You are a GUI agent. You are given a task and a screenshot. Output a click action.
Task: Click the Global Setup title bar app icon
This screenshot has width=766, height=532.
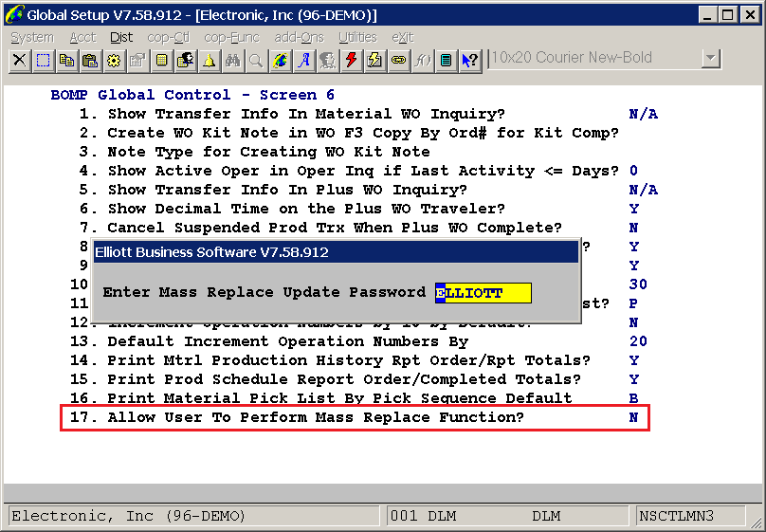click(x=14, y=14)
